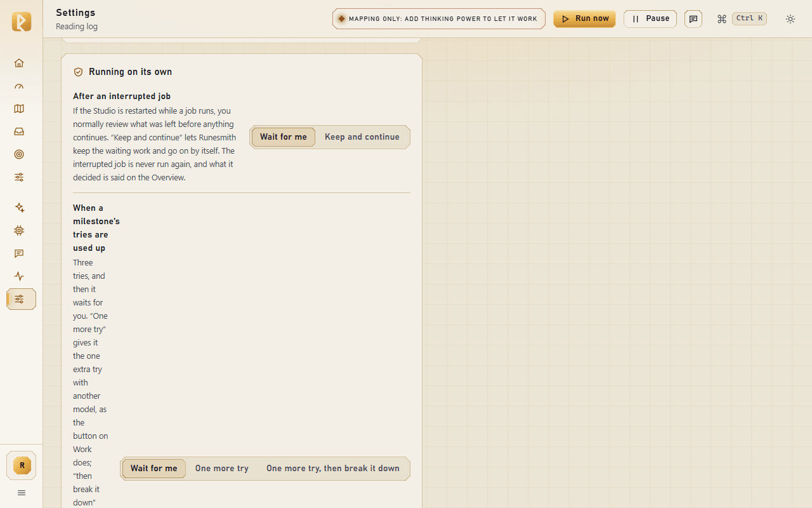Open the Runesmith logo in the sidebar

(x=21, y=22)
